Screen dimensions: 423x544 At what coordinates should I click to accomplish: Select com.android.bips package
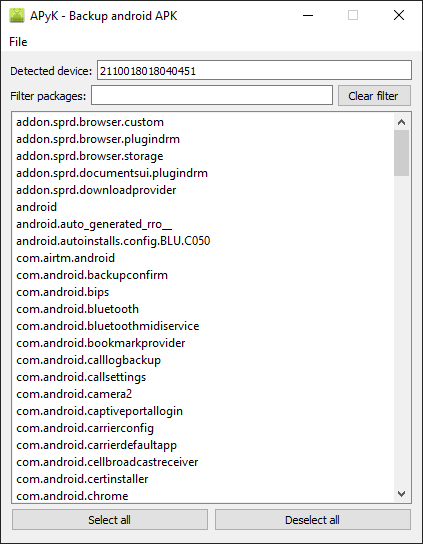pyautogui.click(x=203, y=292)
